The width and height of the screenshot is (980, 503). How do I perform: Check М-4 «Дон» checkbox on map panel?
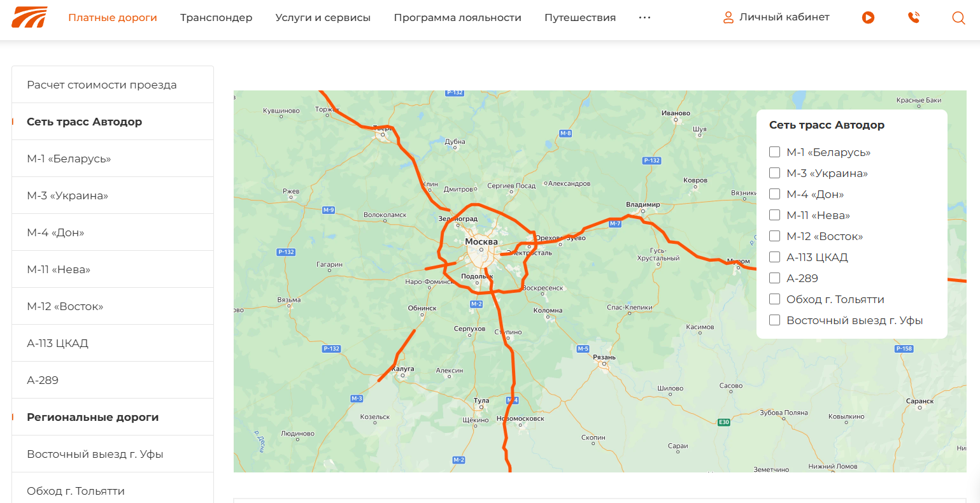775,194
